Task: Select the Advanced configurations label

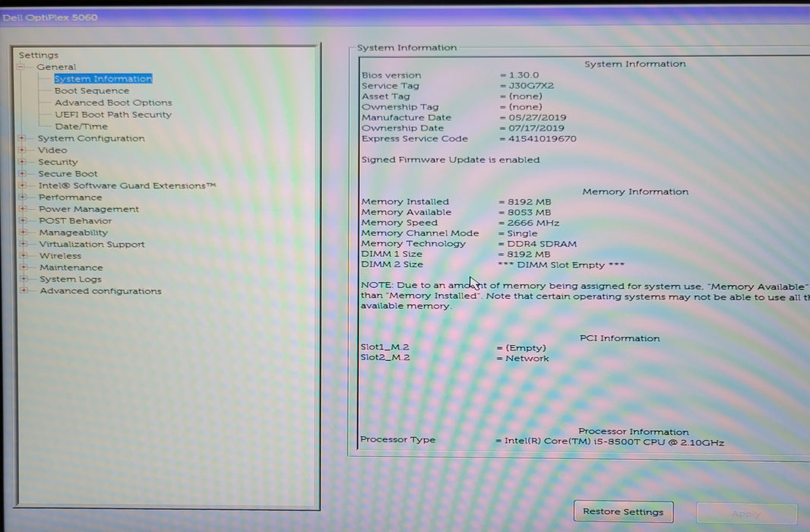Action: pyautogui.click(x=101, y=291)
